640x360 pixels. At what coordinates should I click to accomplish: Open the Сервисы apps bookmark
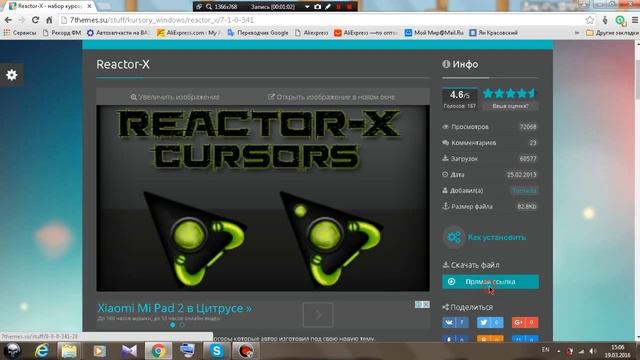pyautogui.click(x=20, y=33)
